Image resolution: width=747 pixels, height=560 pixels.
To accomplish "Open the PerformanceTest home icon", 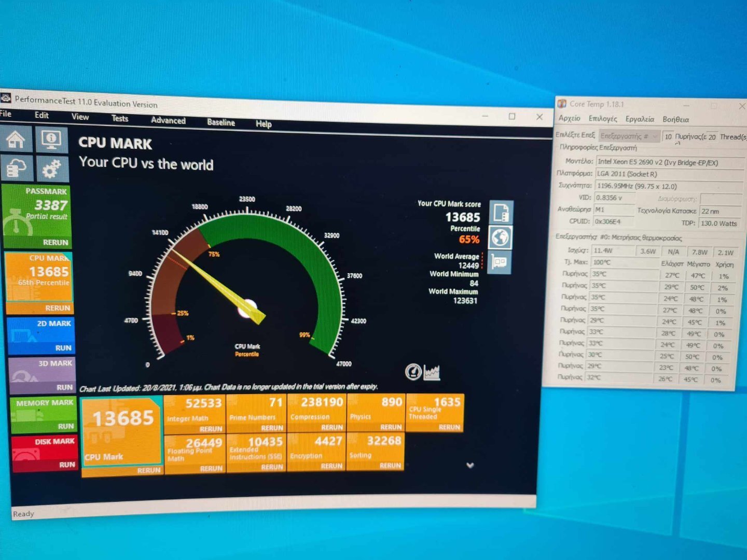I will click(x=16, y=139).
